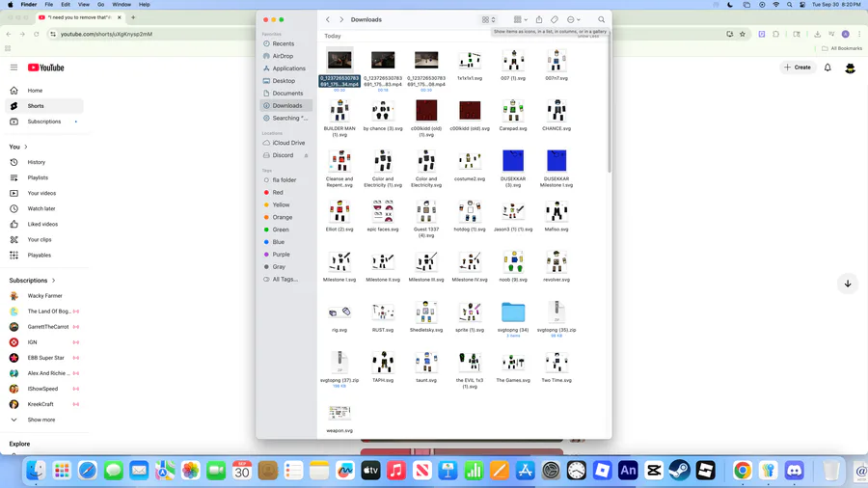Open the Help menu in menu bar
The image size is (868, 488).
[x=145, y=5]
